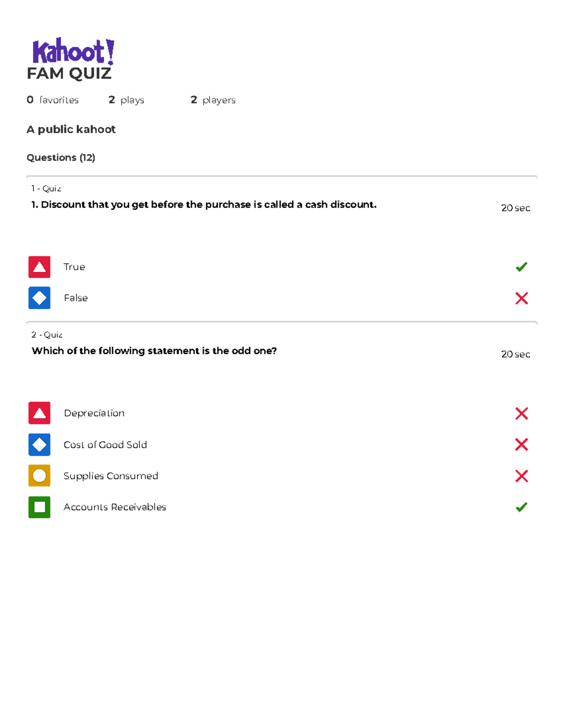Open the 2 plays statistic
Screen dimensions: 563x728
click(x=127, y=99)
